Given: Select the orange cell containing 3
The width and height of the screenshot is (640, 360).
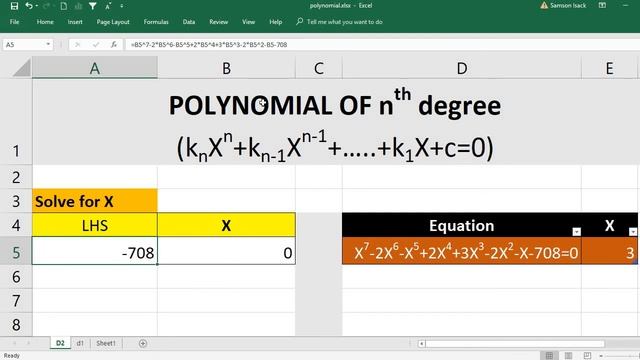Looking at the screenshot, I should pyautogui.click(x=609, y=251).
